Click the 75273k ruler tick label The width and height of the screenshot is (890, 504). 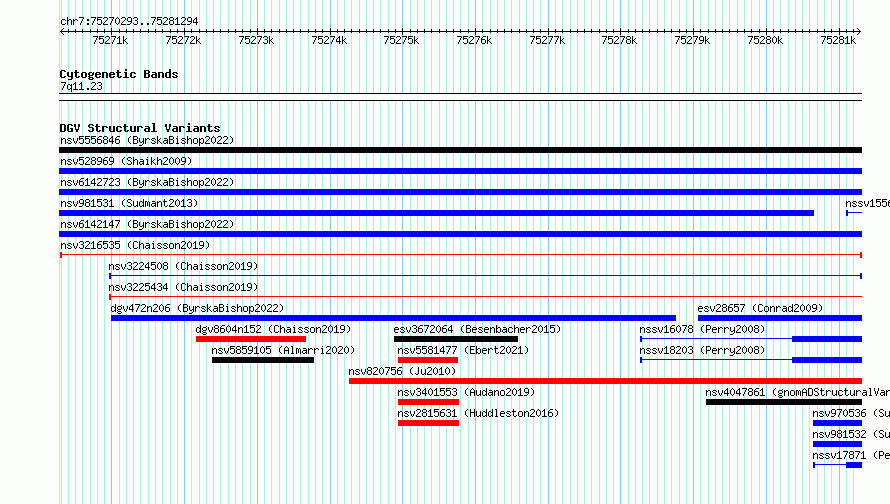pyautogui.click(x=256, y=40)
